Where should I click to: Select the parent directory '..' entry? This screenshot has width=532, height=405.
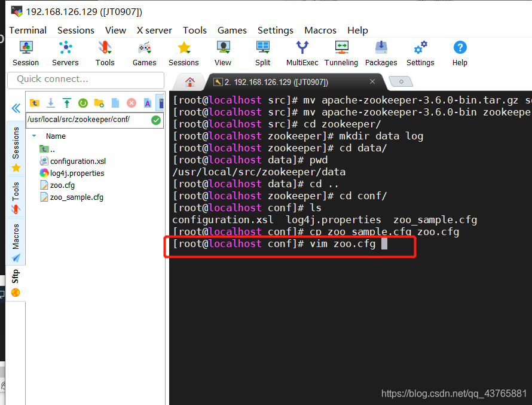pos(47,149)
